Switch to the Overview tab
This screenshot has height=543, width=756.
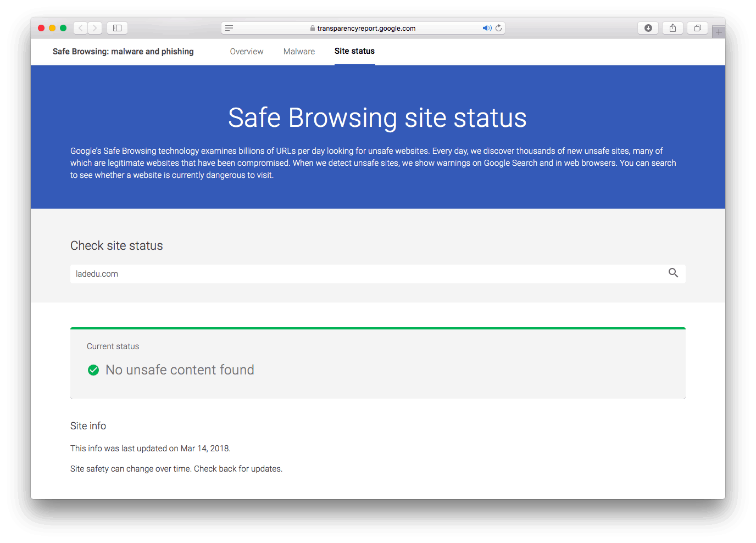pos(247,52)
